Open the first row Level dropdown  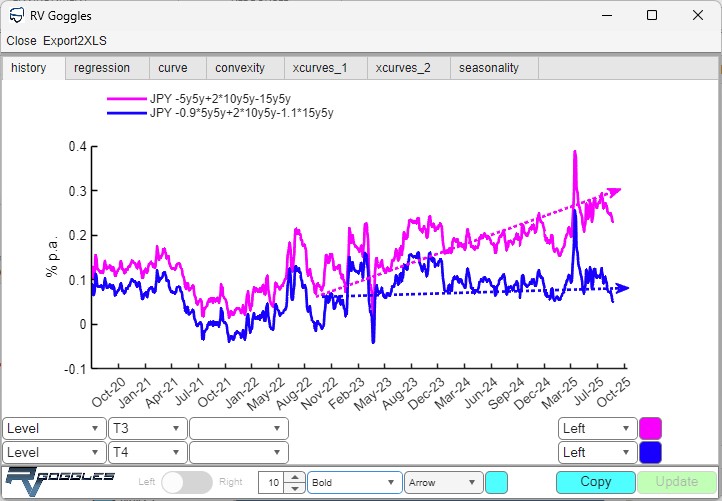point(53,428)
